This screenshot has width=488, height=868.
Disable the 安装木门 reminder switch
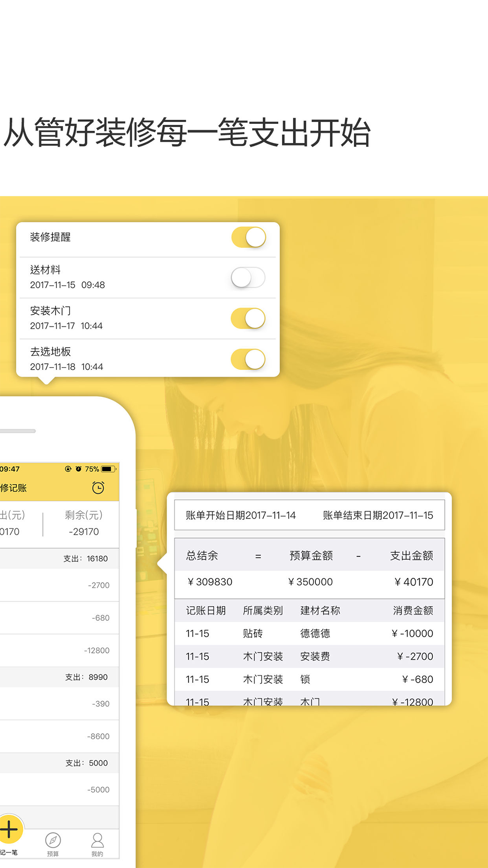point(248,318)
